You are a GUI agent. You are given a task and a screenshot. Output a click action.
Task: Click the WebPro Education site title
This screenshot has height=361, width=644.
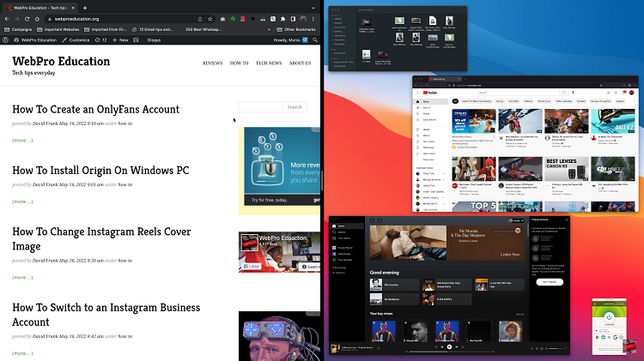click(x=61, y=62)
